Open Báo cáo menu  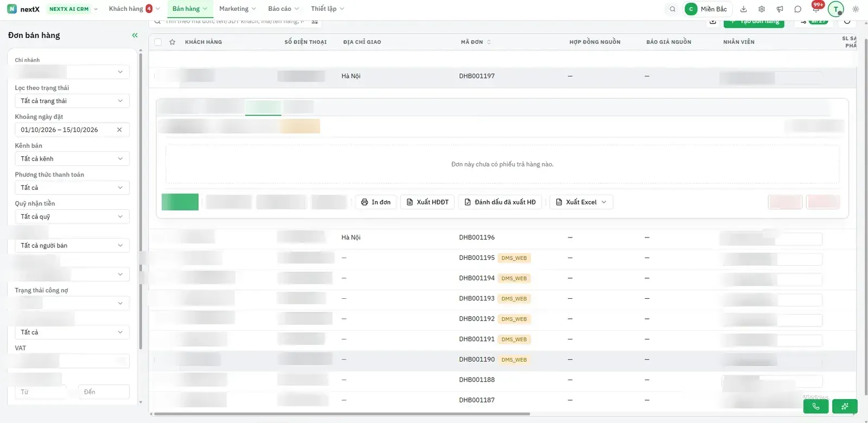coord(283,9)
